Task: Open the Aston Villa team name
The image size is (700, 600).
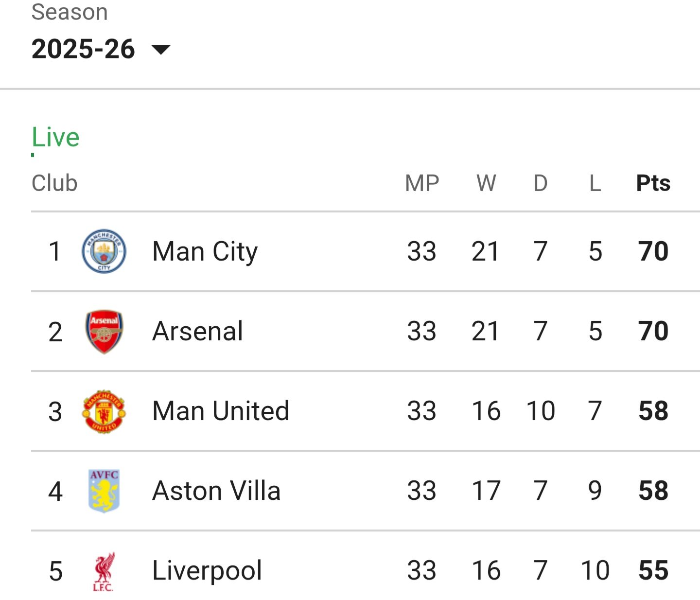Action: tap(216, 491)
